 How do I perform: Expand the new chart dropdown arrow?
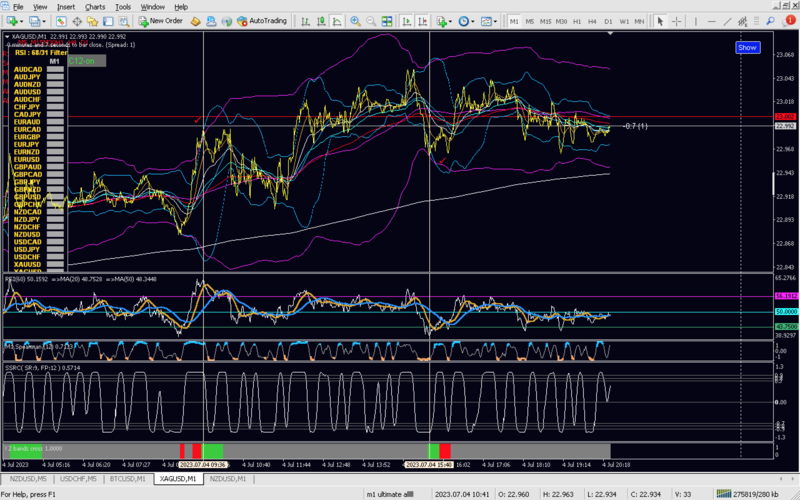pos(20,21)
